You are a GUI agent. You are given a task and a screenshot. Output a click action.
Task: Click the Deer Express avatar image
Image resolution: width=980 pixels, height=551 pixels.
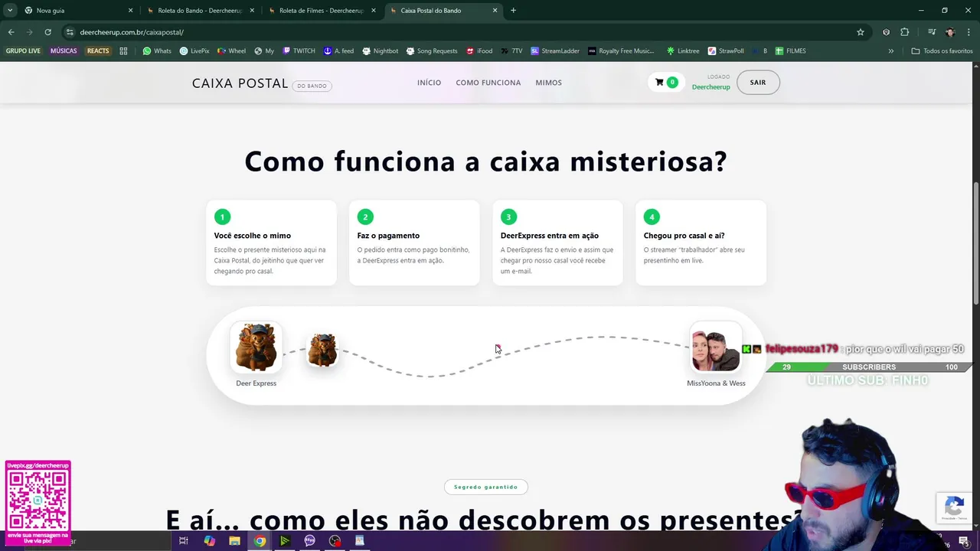256,347
